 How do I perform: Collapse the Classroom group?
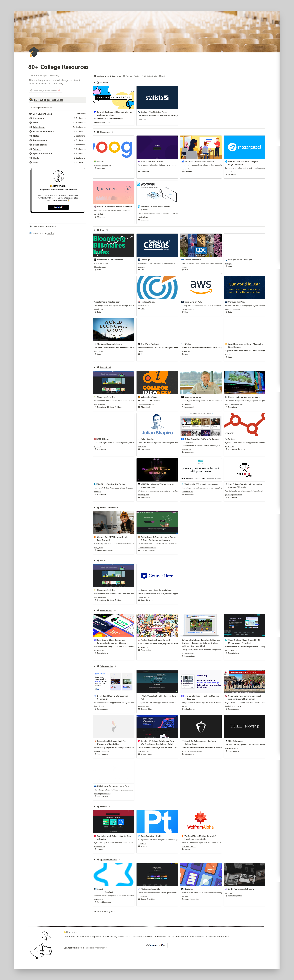[95, 132]
